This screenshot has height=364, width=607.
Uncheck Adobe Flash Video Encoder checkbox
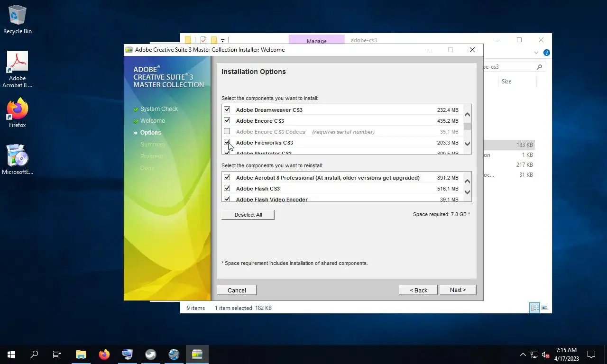(x=227, y=199)
